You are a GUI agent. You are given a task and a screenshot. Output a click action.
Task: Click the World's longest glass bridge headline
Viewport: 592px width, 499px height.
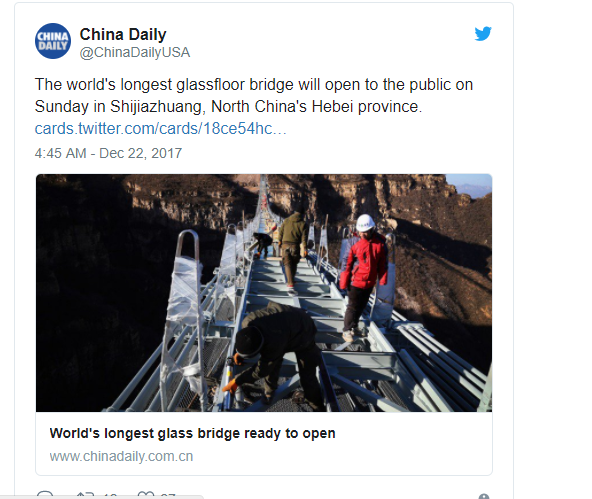[x=192, y=433]
